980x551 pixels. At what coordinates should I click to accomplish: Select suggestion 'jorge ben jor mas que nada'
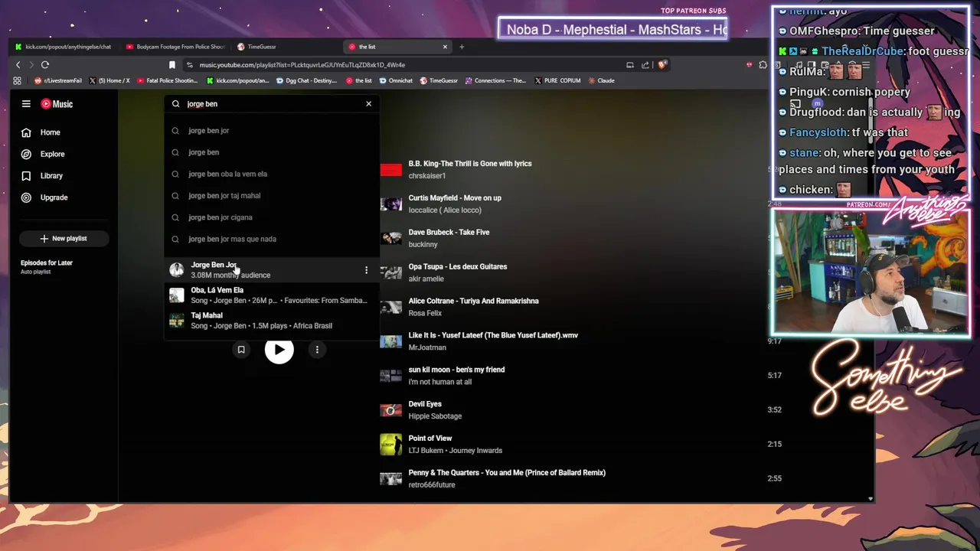click(x=272, y=239)
